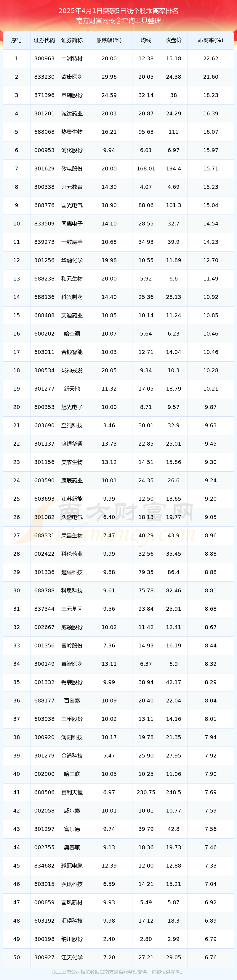Click stock name 常辅股份
Image resolution: width=237 pixels, height=980 pixels.
click(72, 95)
